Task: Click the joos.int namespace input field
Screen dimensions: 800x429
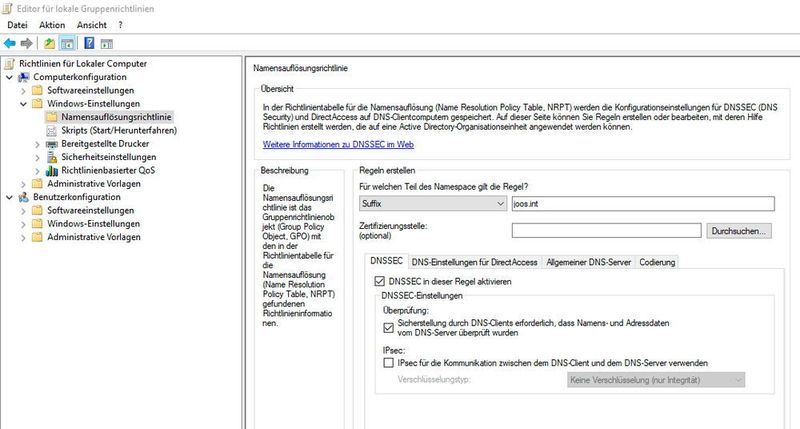Action: [643, 204]
